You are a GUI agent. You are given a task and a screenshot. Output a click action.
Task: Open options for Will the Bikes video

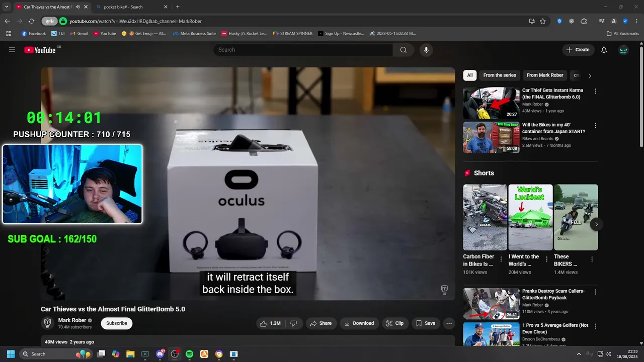(595, 126)
